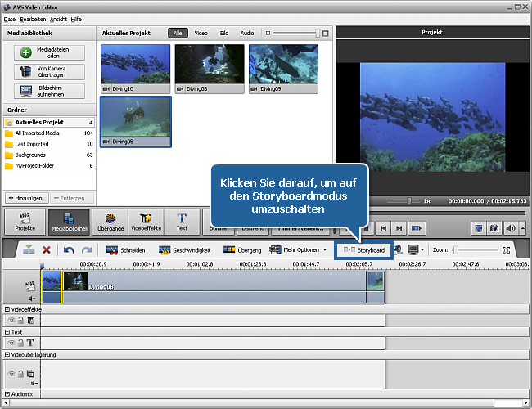The height and width of the screenshot is (409, 532).
Task: Select the Diving08 video thumbnail
Action: tap(209, 66)
